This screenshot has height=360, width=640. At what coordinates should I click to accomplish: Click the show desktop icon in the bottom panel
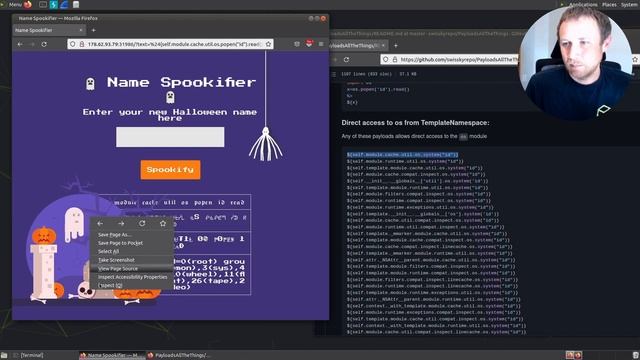click(4, 355)
